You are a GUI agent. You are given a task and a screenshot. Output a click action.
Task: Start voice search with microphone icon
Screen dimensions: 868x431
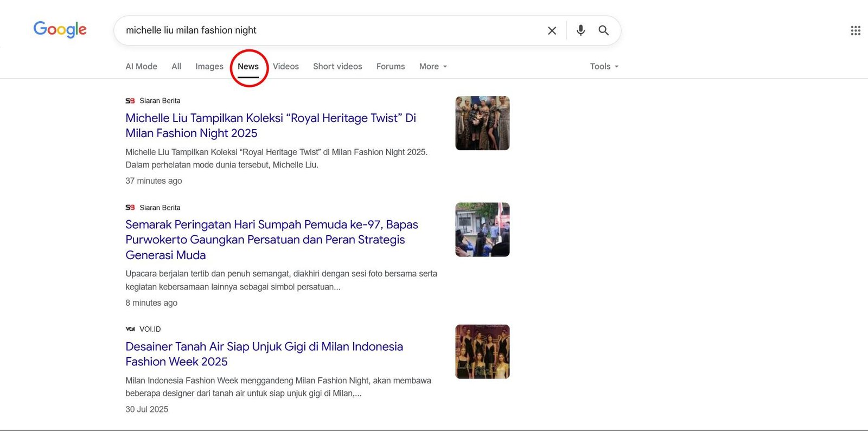coord(580,30)
